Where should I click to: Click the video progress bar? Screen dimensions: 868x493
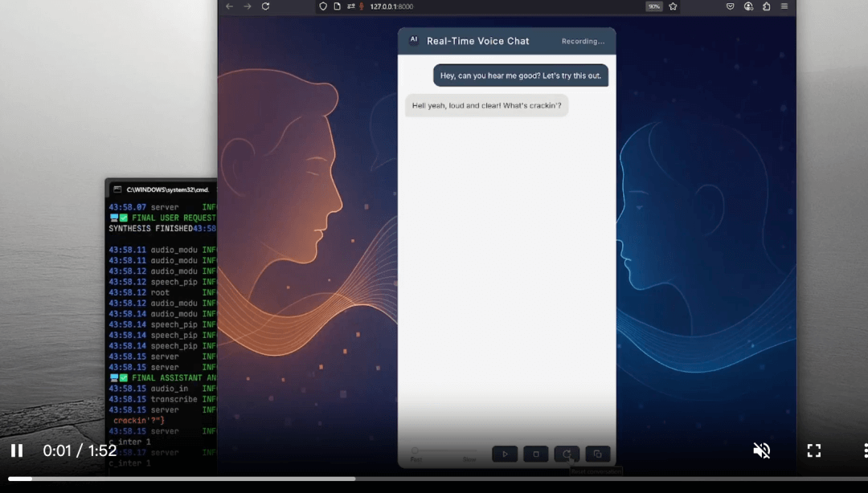point(434,479)
